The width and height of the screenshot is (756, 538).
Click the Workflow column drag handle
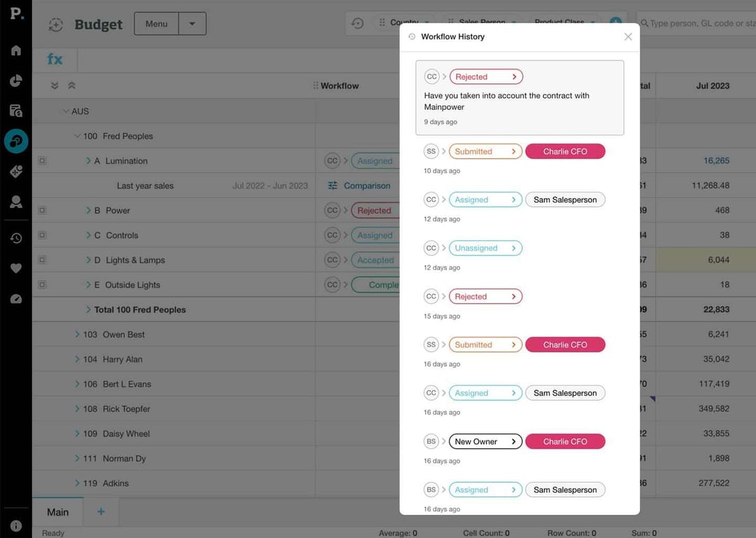[x=315, y=85]
